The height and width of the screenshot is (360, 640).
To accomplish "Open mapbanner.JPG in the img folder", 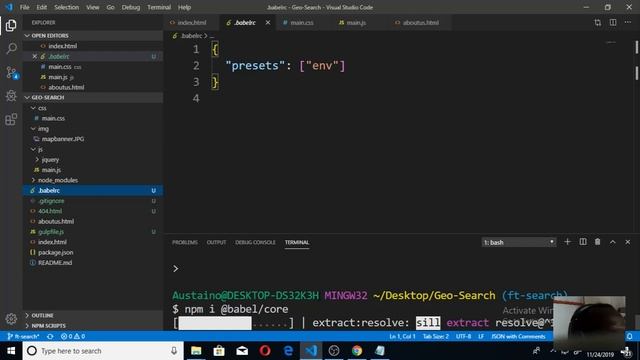I will tap(93, 139).
